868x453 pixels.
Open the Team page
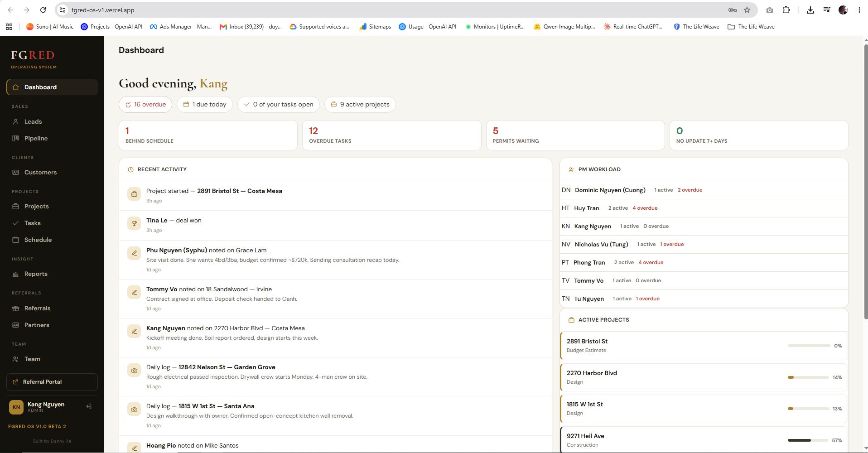click(52, 359)
